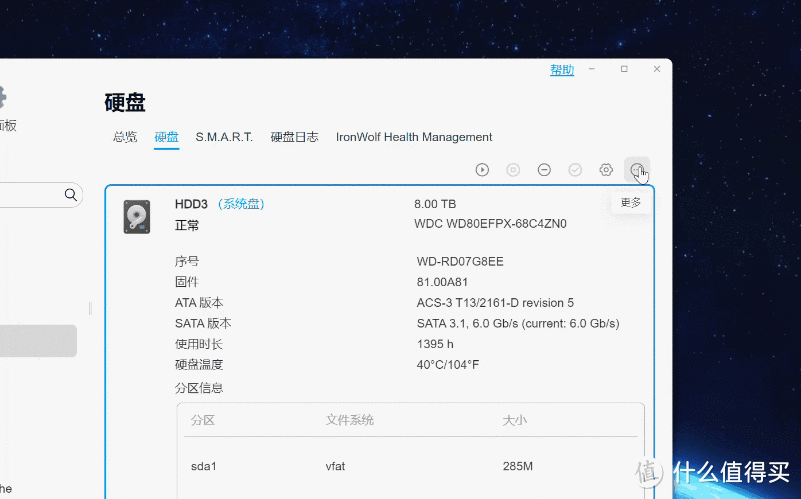Screen dimensions: 801x499
Task: Open the IronWolf Health Management tab
Action: pyautogui.click(x=414, y=137)
